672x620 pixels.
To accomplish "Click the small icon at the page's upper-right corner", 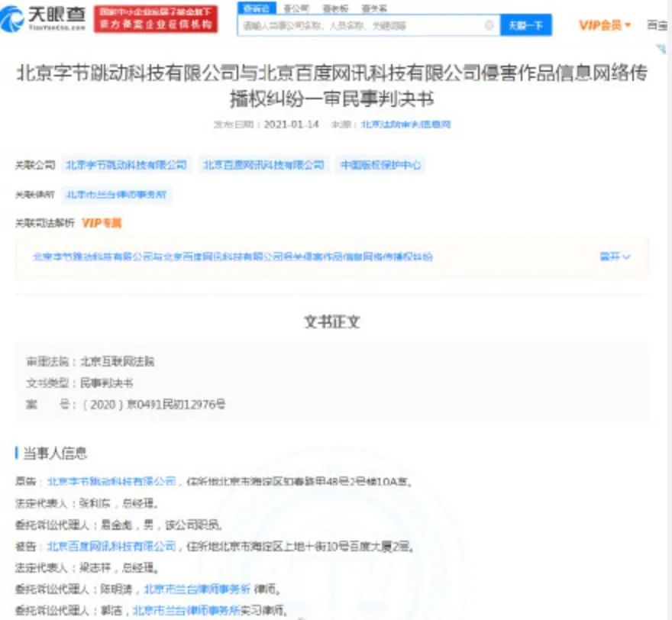I will coord(661,49).
